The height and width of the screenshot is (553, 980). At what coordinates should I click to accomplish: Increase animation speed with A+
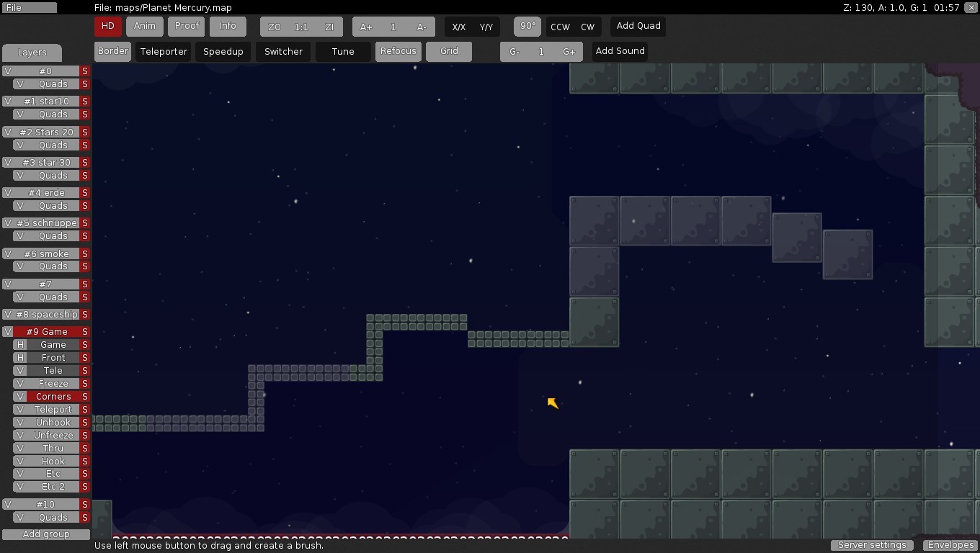click(x=366, y=27)
